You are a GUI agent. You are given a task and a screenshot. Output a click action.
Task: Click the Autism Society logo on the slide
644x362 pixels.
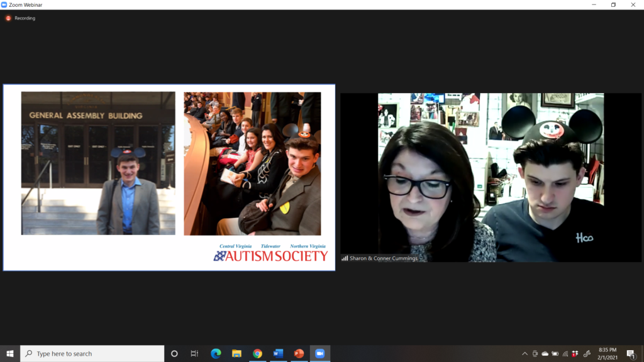click(x=270, y=256)
